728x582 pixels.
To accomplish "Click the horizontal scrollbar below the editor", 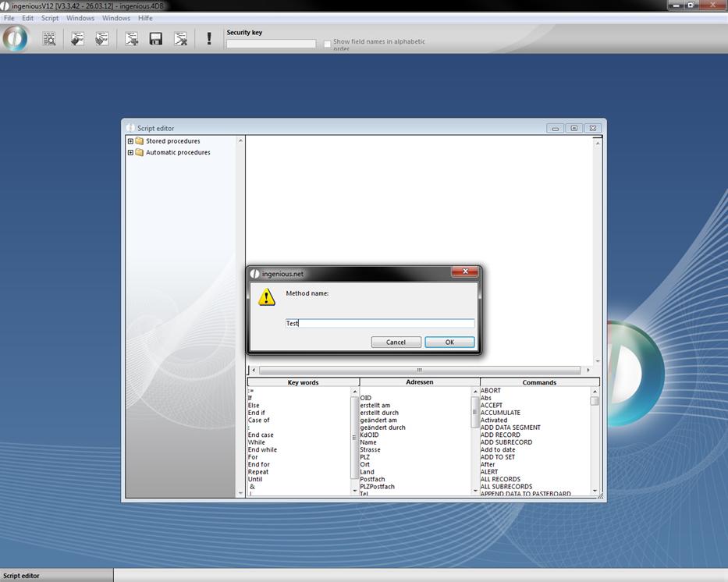I will coord(420,371).
